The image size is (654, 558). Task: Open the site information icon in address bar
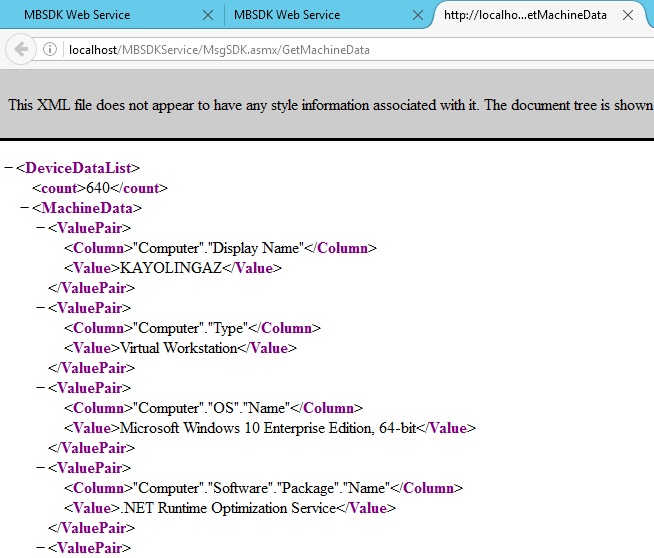[50, 50]
